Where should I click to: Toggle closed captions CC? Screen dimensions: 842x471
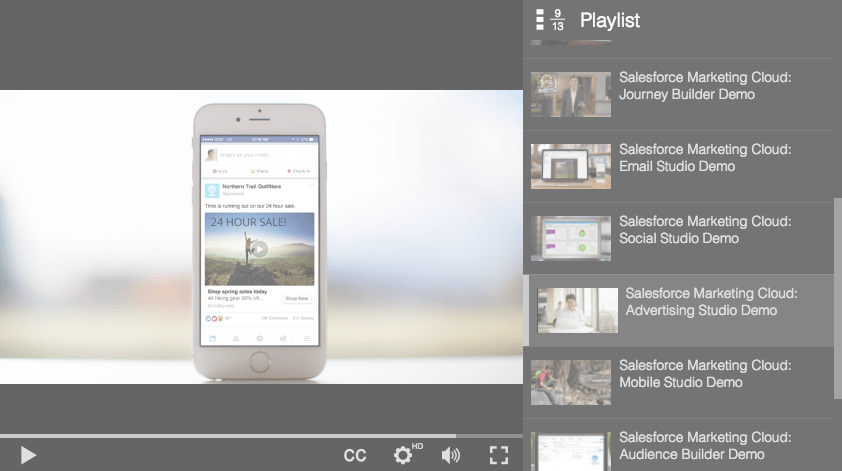(x=355, y=455)
